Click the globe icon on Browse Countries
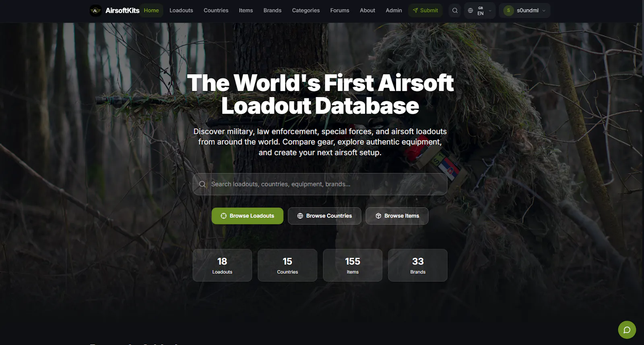Screen dimensions: 644x345 (x=300, y=216)
